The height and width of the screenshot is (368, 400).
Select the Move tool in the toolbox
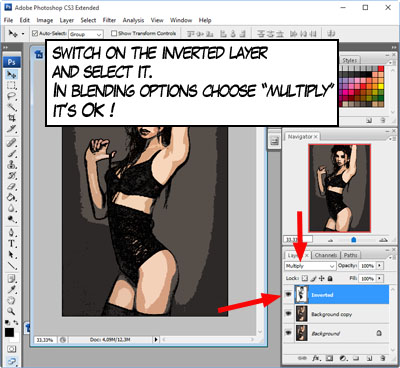pos(12,74)
